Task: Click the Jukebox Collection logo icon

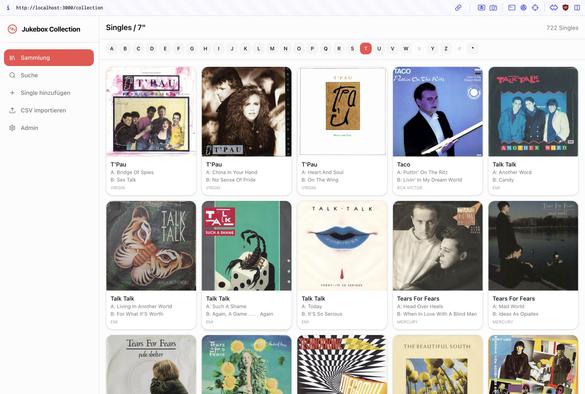Action: 12,29
